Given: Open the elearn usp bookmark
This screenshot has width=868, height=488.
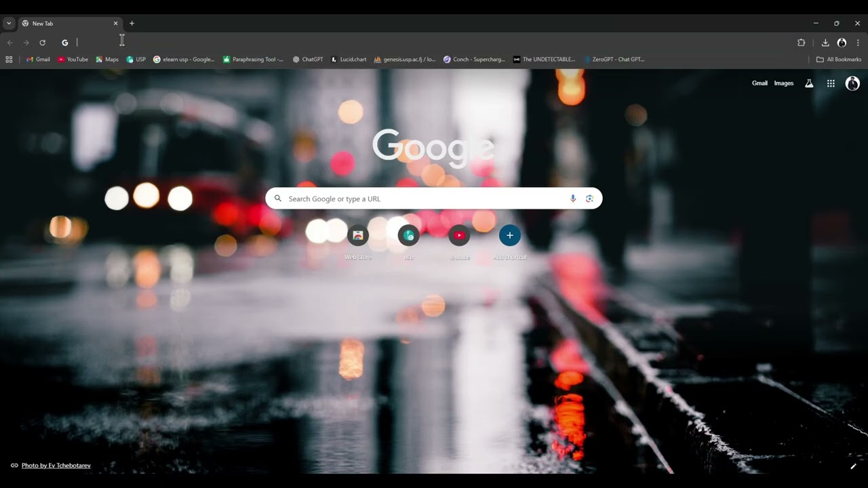Looking at the screenshot, I should click(184, 60).
